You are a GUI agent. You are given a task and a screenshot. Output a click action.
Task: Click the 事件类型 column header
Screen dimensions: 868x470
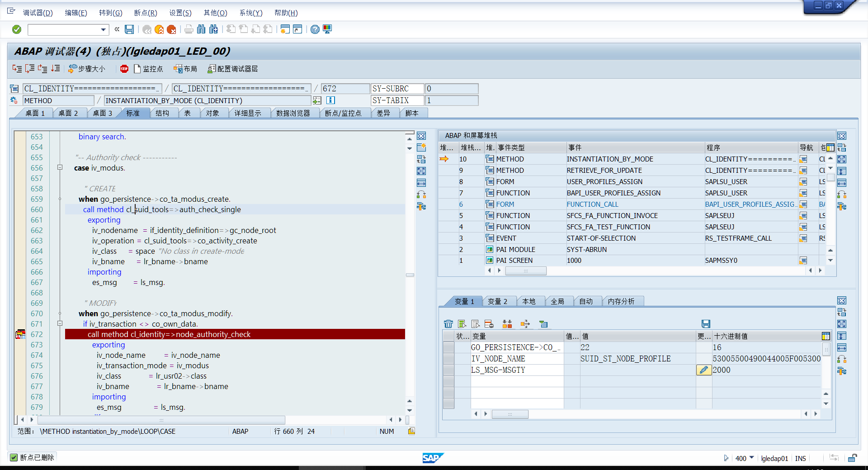point(531,147)
